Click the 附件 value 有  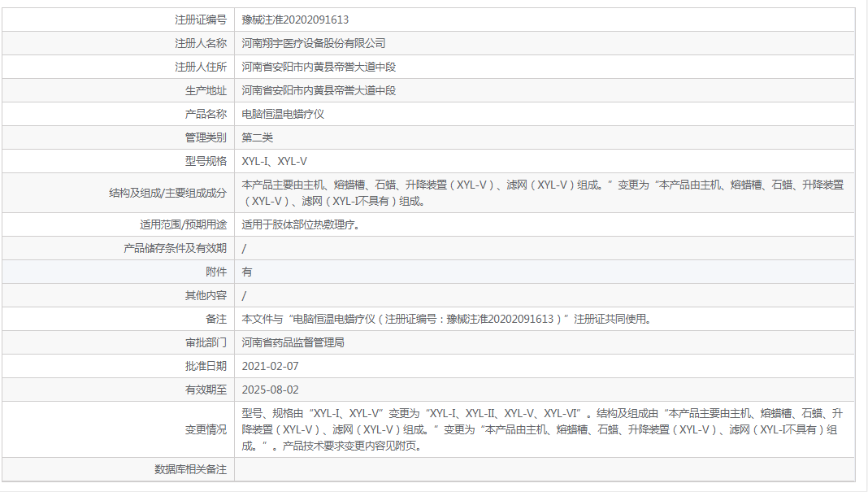pos(244,272)
